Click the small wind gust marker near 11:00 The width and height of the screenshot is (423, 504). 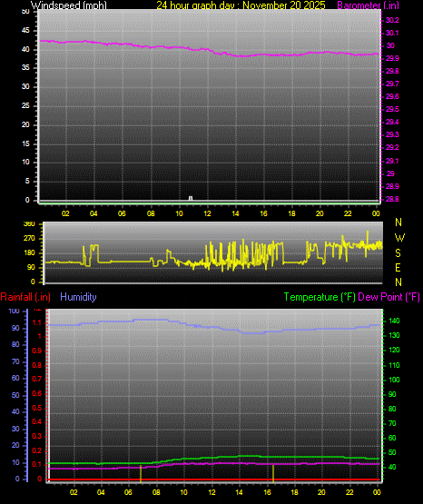(x=191, y=198)
